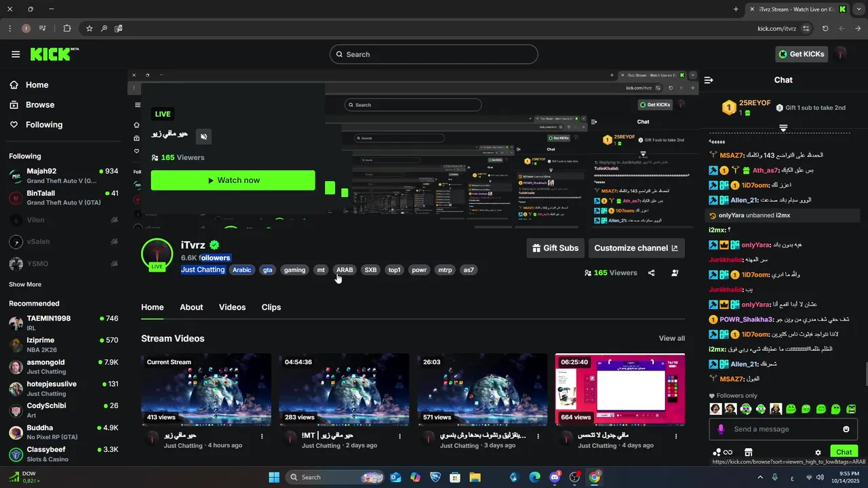This screenshot has width=868, height=488.
Task: Click the Watch now button
Action: [x=233, y=180]
